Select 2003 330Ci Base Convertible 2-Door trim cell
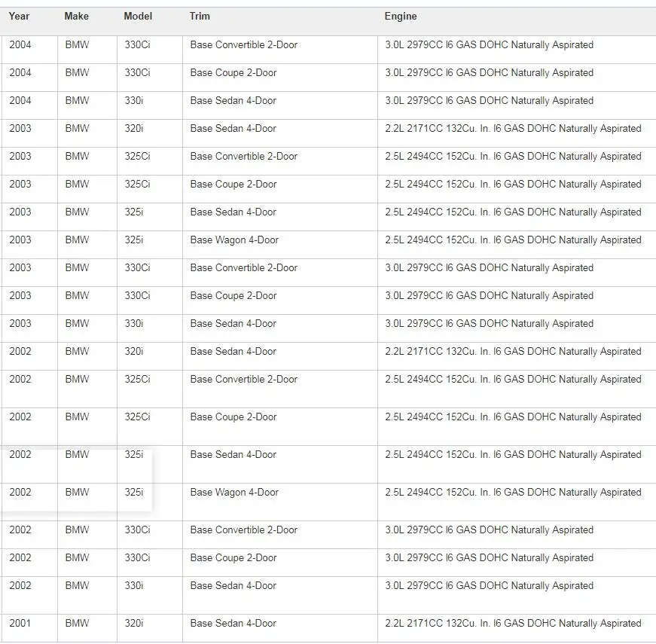This screenshot has height=644, width=656. (x=280, y=273)
